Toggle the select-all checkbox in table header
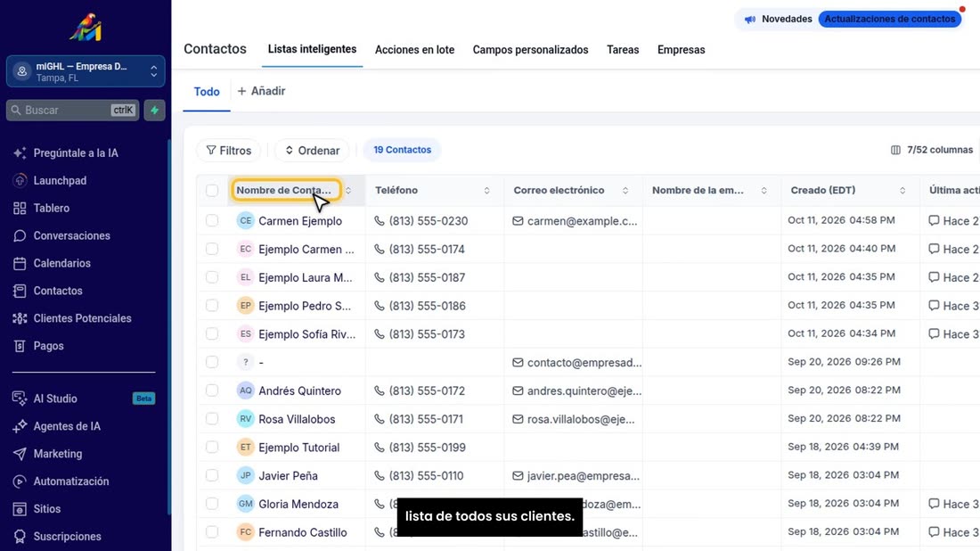The height and width of the screenshot is (551, 980). point(212,190)
